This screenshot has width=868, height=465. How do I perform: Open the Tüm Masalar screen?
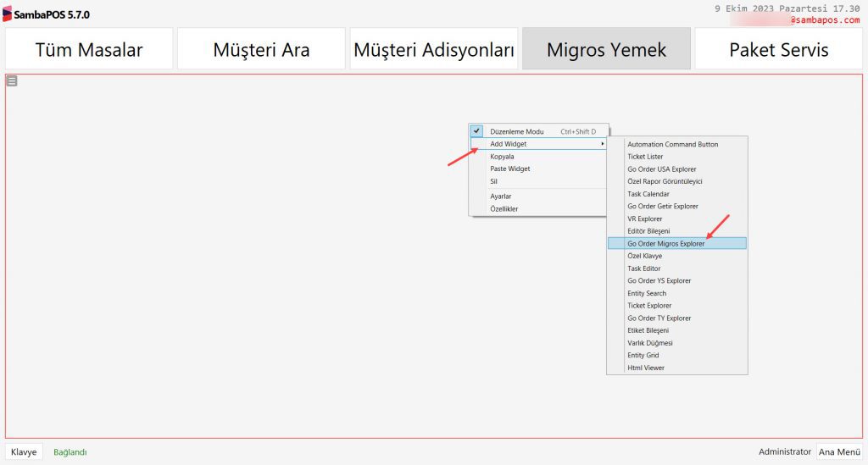coord(89,49)
